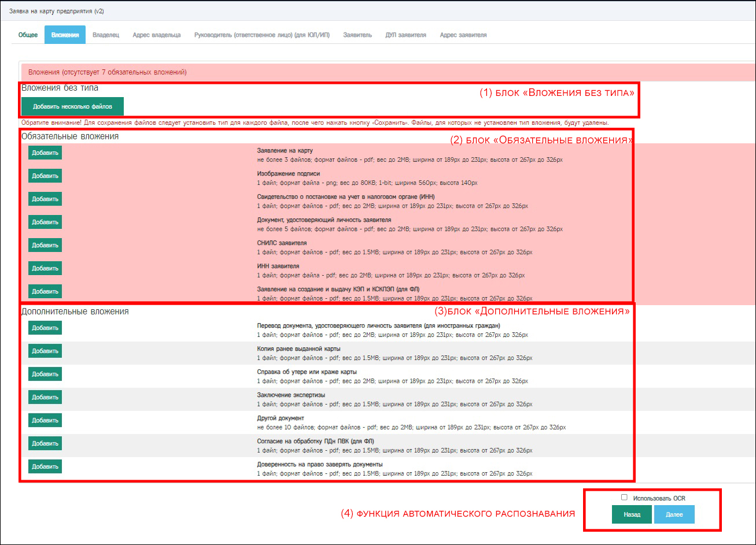Image resolution: width=756 pixels, height=545 pixels.
Task: Add Документ, удостоверяющий личность заявителя
Action: pyautogui.click(x=45, y=222)
